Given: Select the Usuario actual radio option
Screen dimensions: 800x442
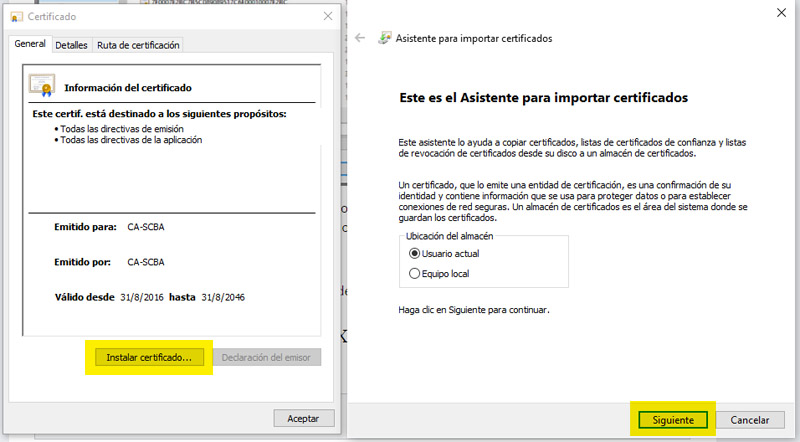Looking at the screenshot, I should (415, 253).
